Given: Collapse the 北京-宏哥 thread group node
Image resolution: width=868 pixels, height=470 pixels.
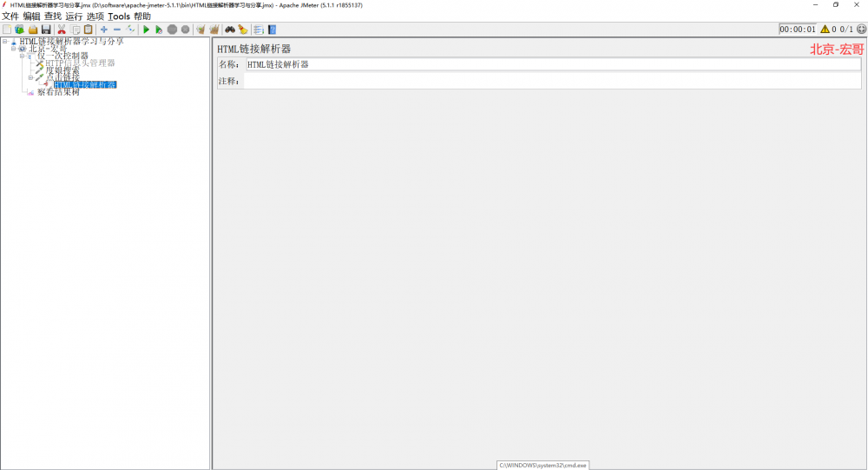Looking at the screenshot, I should click(13, 49).
